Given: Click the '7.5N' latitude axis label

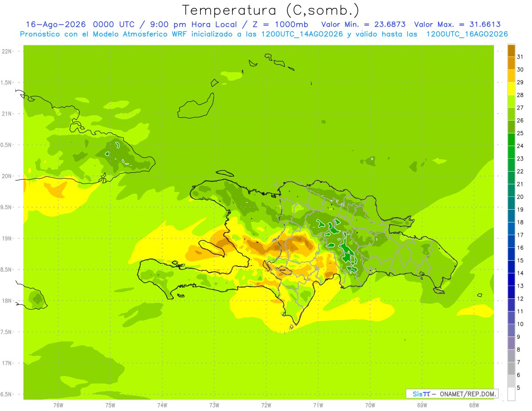Looking at the screenshot, I should coord(6,332).
